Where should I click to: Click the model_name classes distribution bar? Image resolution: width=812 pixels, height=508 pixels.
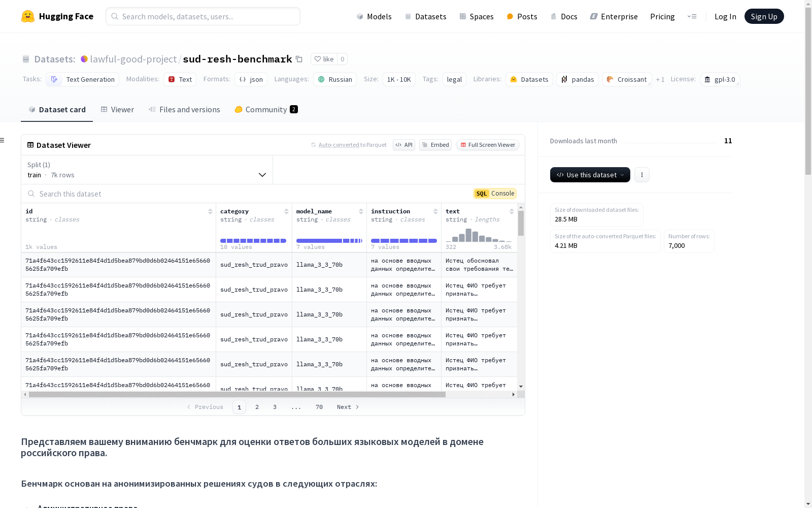coord(329,241)
